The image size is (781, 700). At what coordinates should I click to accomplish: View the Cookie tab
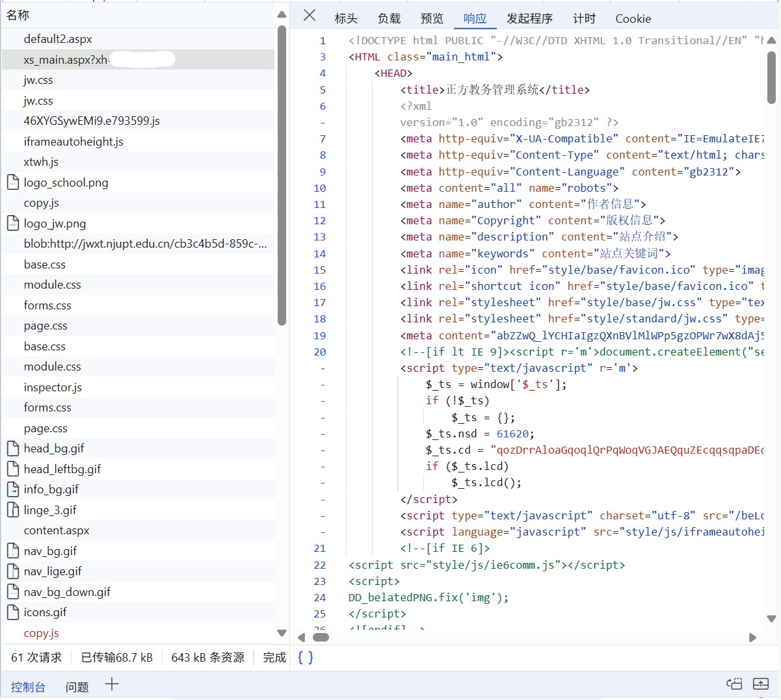[x=632, y=18]
